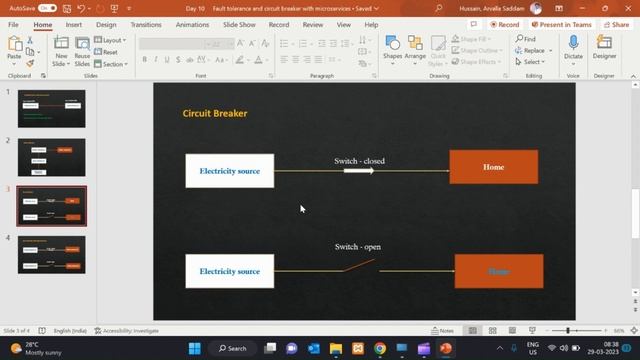The height and width of the screenshot is (360, 640).
Task: Open the Transitions tab
Action: pos(146,25)
